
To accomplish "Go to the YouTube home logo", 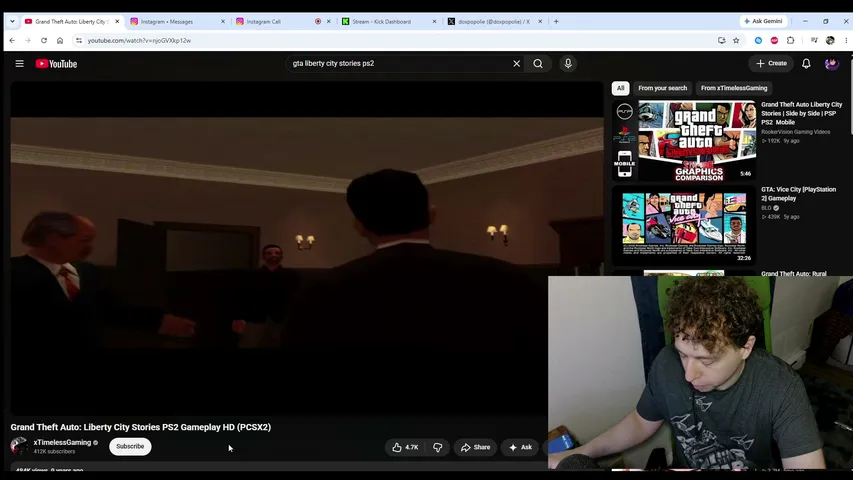I will 57,64.
